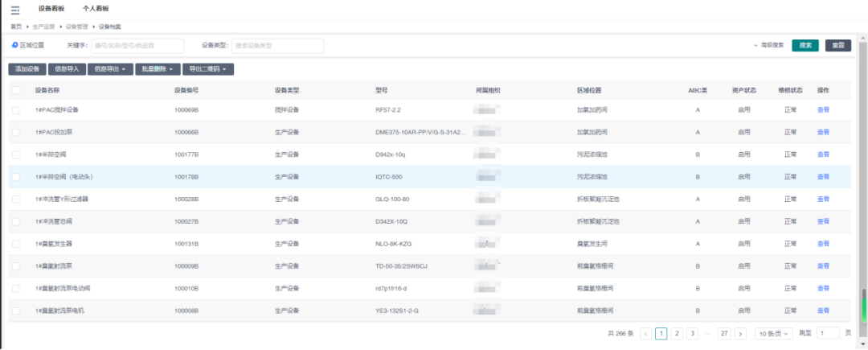Open the 信息导出 dropdown
The height and width of the screenshot is (350, 868).
tap(108, 69)
